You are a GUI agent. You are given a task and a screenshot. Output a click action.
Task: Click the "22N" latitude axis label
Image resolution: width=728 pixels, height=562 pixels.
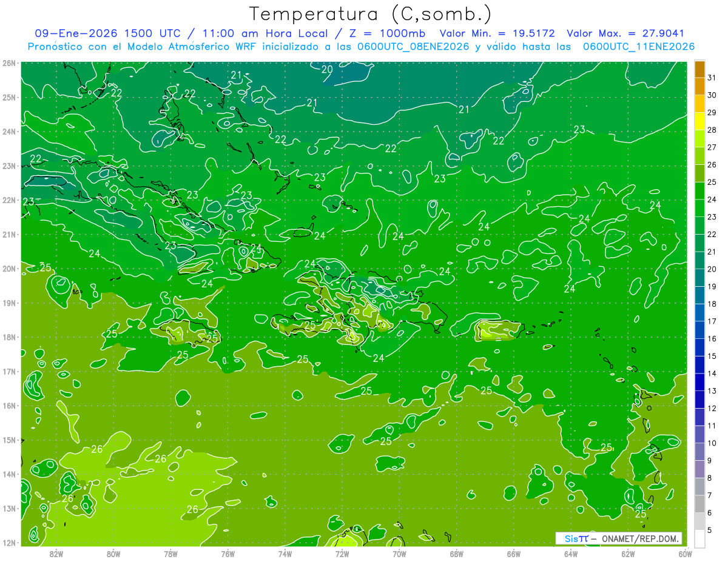[9, 200]
